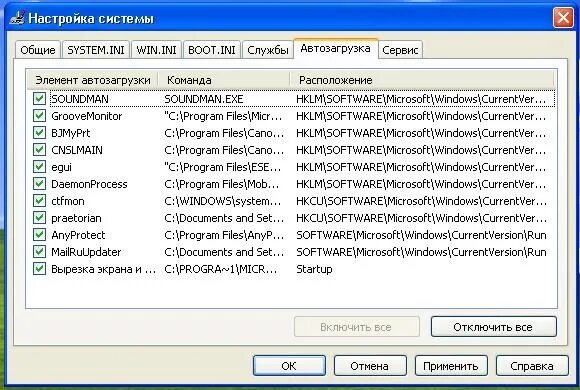The width and height of the screenshot is (580, 390).
Task: Click the "C:\Program Files\Micr… command cell
Action: tap(223, 116)
